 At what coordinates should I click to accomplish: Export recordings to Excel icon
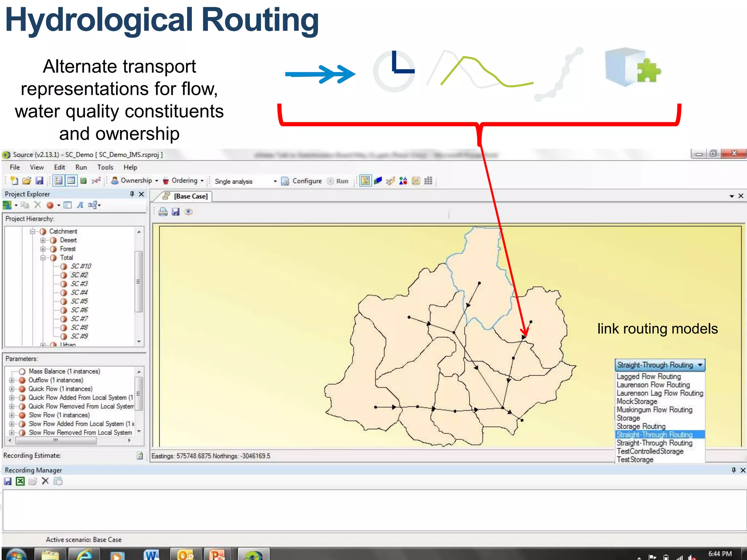pyautogui.click(x=20, y=481)
